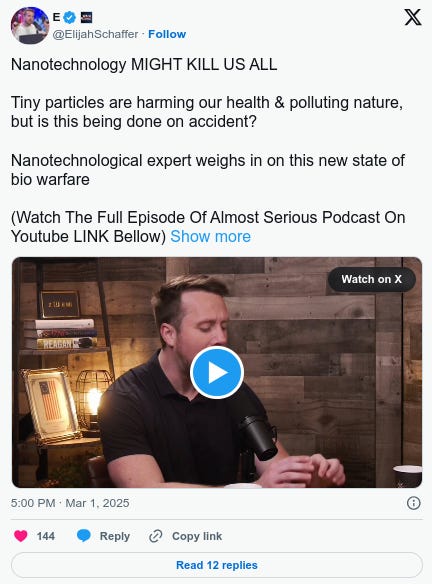This screenshot has height=584, width=432.
Task: Click the X logo icon
Action: coord(413,18)
